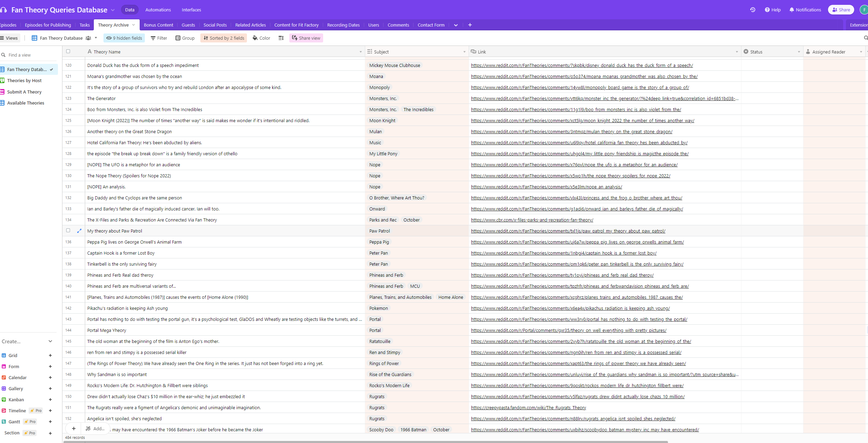Open the Color options
Image resolution: width=868 pixels, height=443 pixels.
click(x=261, y=38)
